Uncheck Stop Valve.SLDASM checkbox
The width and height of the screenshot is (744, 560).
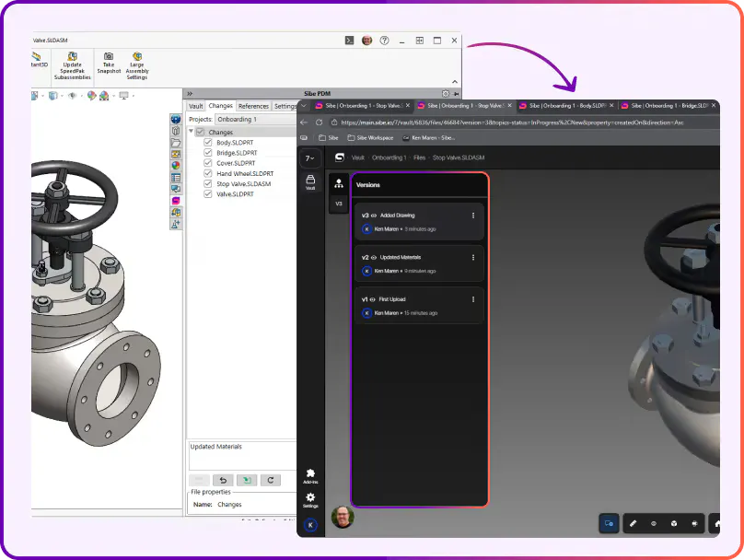[208, 183]
